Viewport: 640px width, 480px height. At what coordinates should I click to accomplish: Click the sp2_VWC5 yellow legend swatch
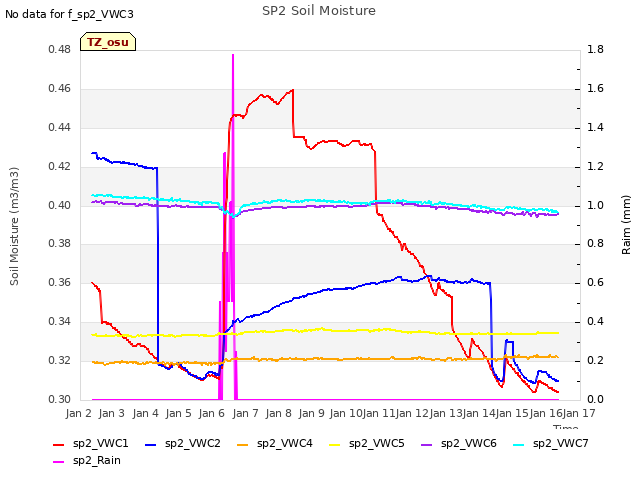335,444
